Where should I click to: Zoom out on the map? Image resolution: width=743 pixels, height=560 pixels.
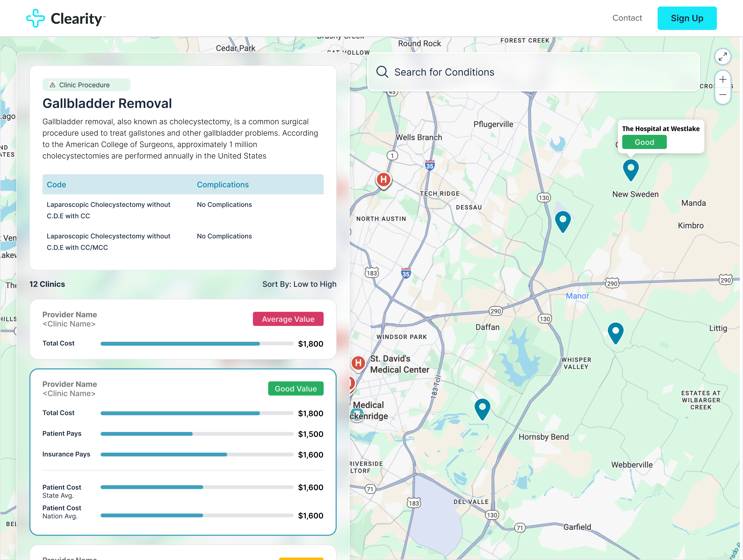tap(723, 95)
